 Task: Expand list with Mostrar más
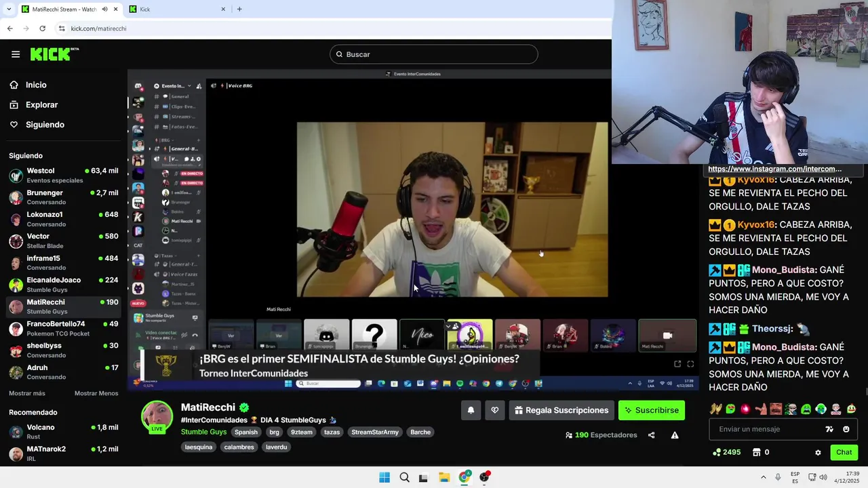click(x=27, y=393)
